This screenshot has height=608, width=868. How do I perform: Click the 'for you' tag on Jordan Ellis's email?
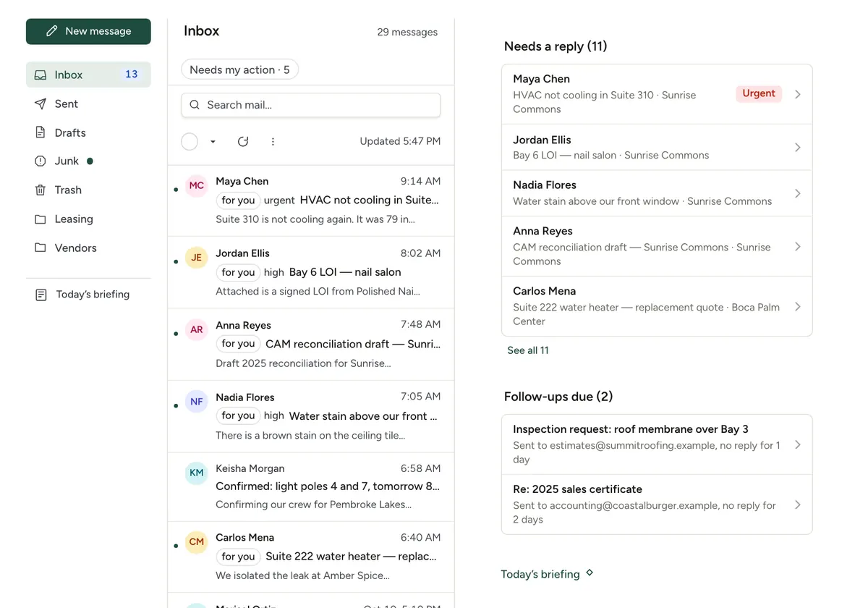point(238,272)
